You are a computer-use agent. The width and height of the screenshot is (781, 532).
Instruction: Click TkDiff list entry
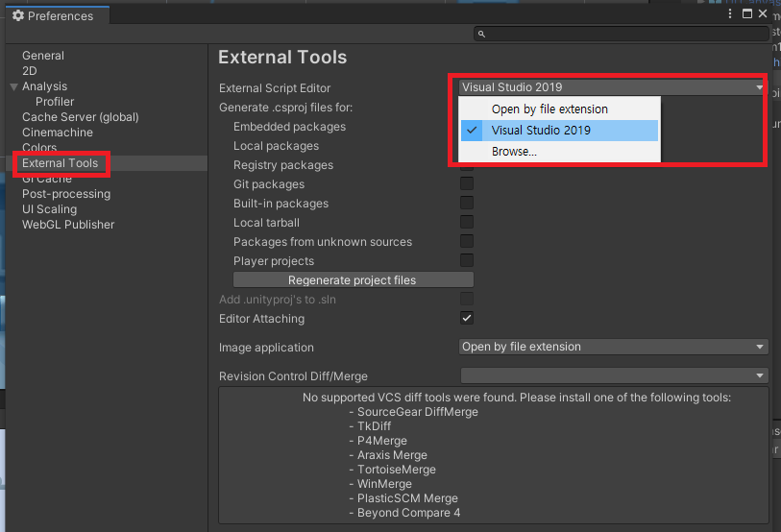click(x=374, y=426)
